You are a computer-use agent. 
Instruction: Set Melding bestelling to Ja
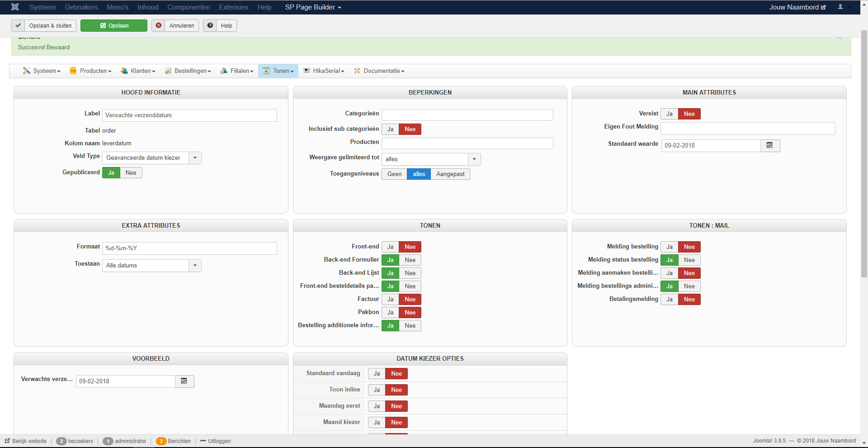[670, 247]
